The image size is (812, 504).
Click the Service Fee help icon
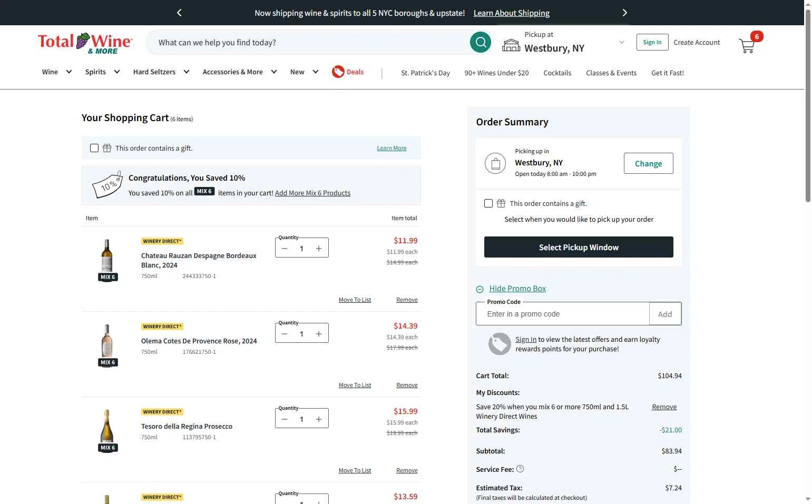520,469
